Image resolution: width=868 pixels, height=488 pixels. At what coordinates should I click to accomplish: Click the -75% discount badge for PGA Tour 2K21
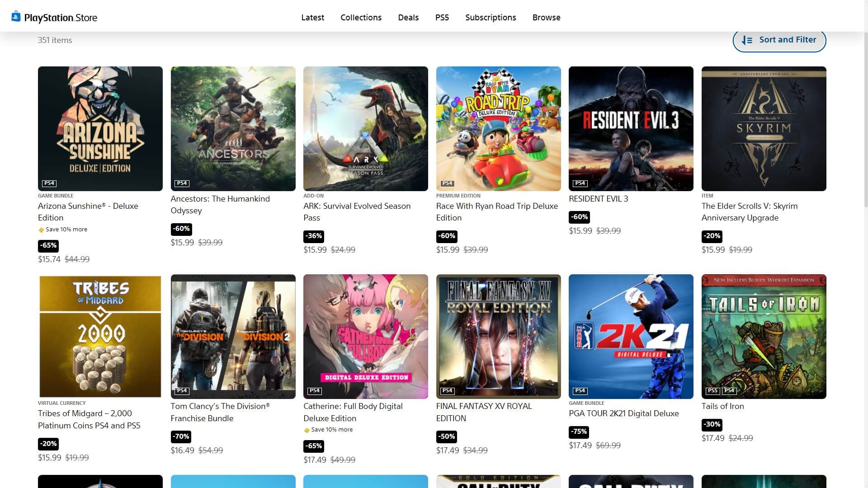pyautogui.click(x=579, y=432)
